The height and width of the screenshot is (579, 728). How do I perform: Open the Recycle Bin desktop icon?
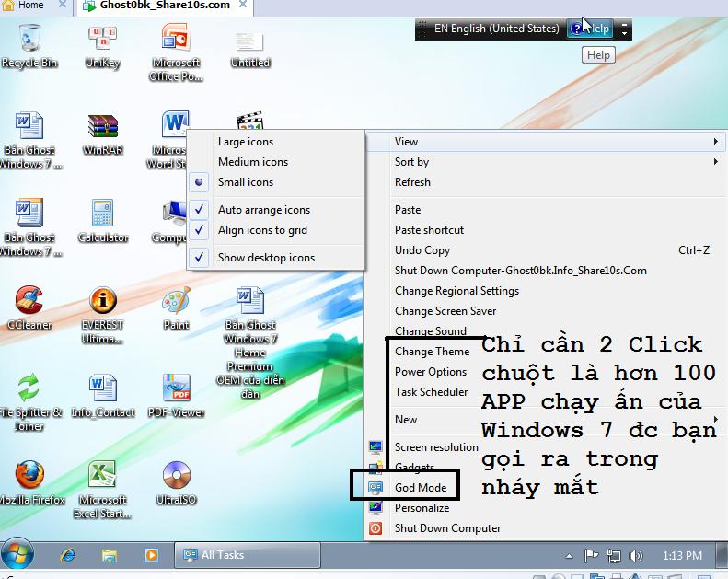tap(29, 41)
